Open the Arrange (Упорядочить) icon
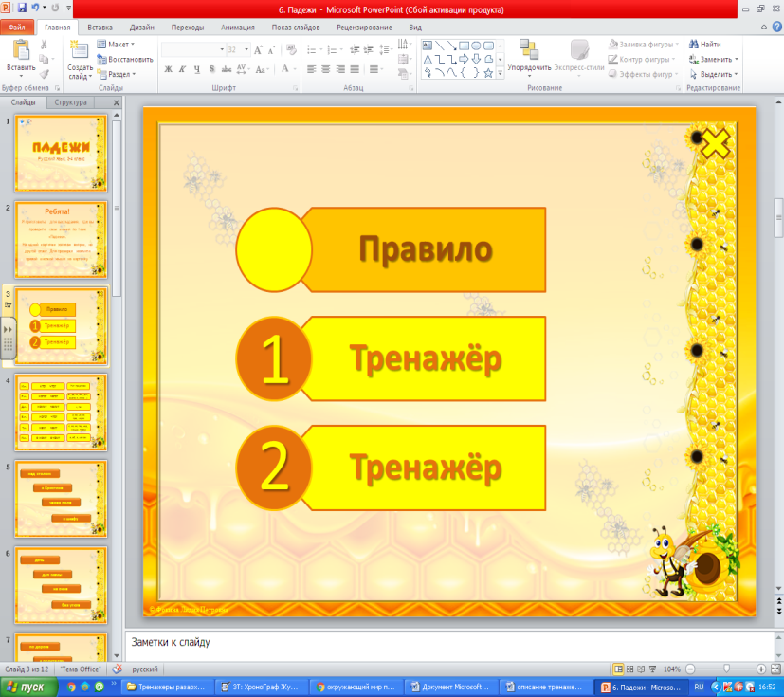The image size is (784, 697). [x=529, y=49]
